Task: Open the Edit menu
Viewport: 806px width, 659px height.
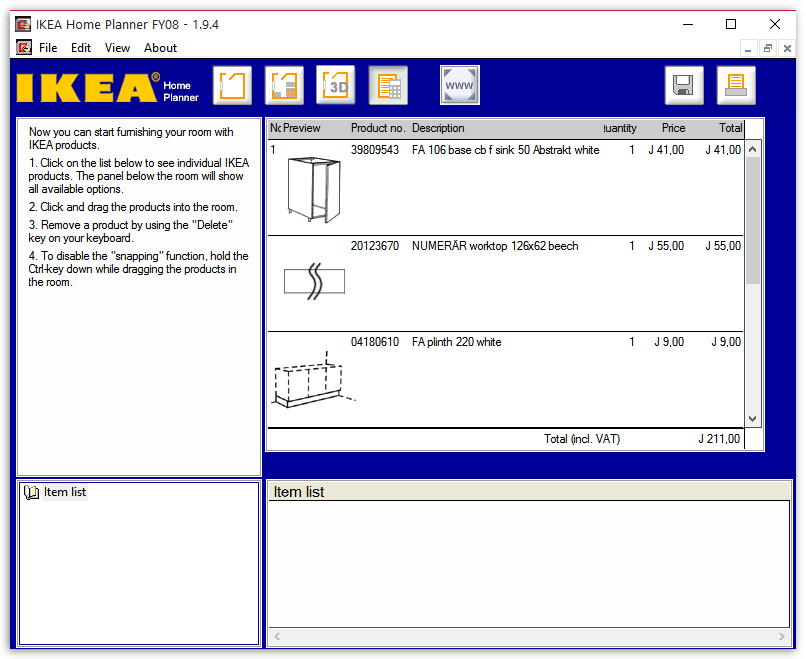Action: click(81, 48)
